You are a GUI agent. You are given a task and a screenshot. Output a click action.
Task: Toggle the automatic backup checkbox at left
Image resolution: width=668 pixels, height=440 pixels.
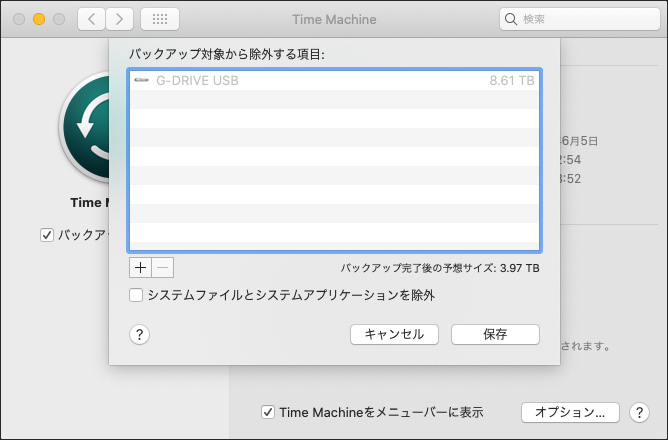point(47,235)
